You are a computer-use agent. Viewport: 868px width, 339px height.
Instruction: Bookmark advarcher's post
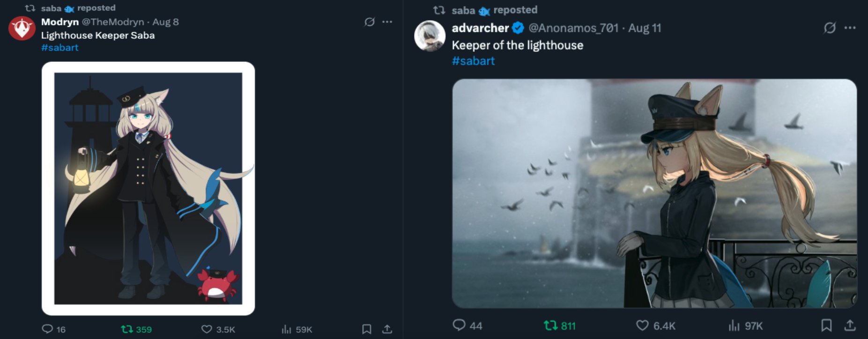pyautogui.click(x=827, y=325)
